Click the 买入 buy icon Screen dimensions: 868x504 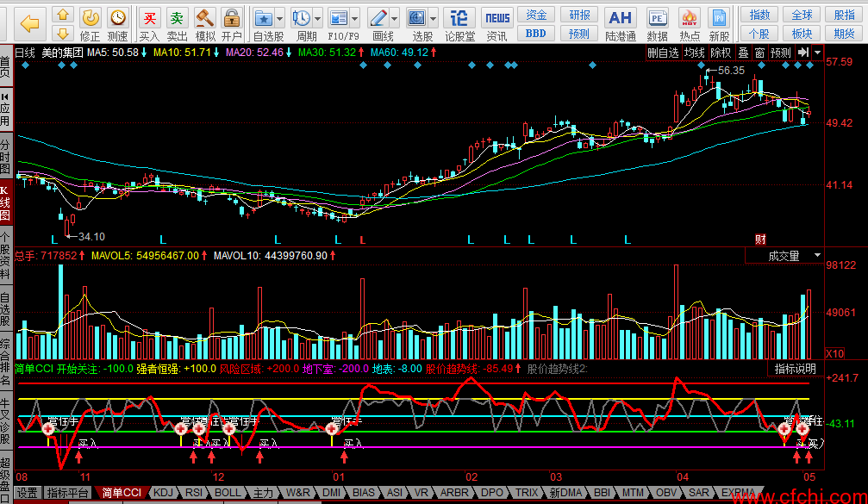point(150,17)
